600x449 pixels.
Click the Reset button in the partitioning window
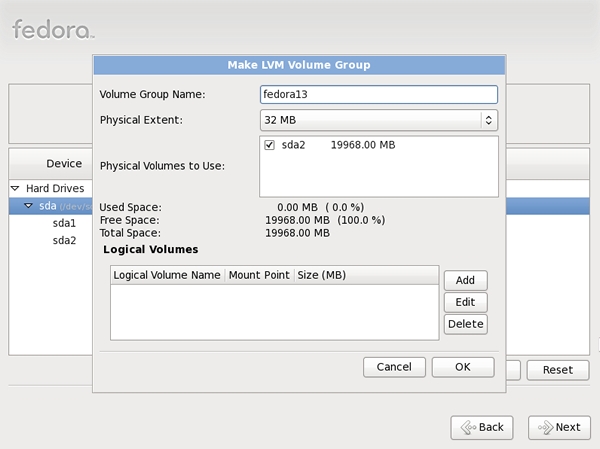coord(558,370)
